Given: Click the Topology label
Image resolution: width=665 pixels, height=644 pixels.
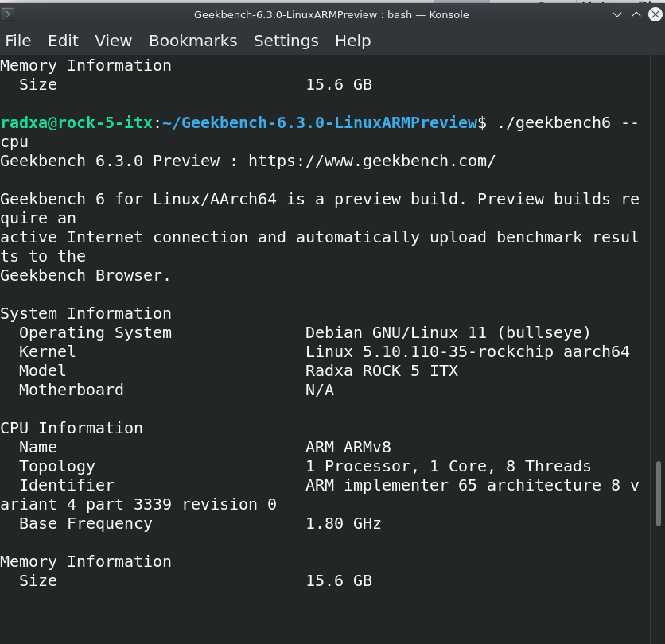Looking at the screenshot, I should pos(57,467).
